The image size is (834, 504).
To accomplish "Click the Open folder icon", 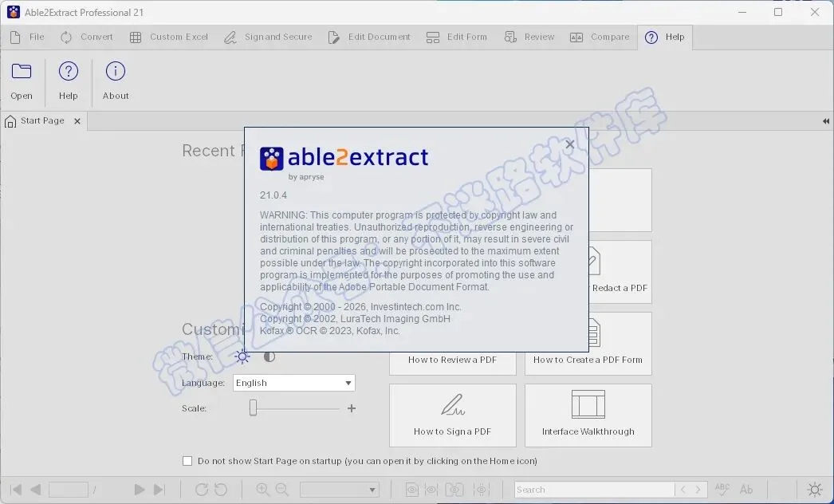I will tap(22, 71).
